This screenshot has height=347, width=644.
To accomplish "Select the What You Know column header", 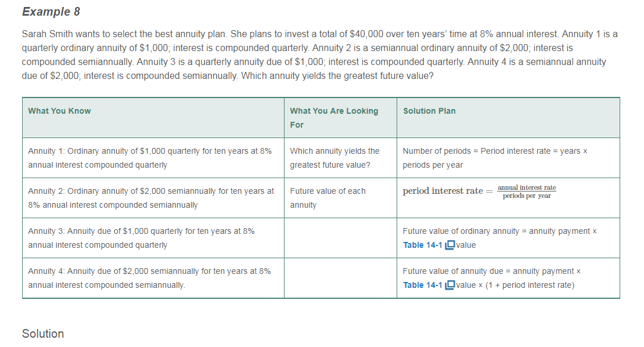I will [59, 111].
